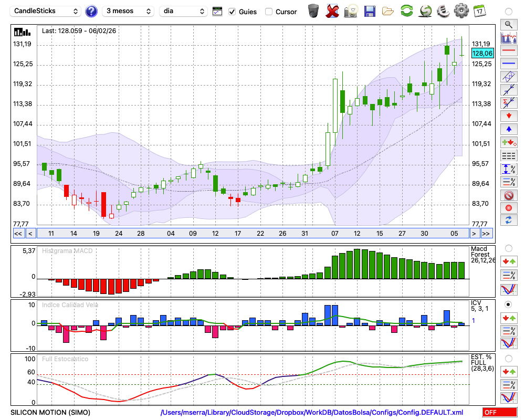Expand the dia interval dropdown
Screen dimensions: 525x420
coord(184,11)
